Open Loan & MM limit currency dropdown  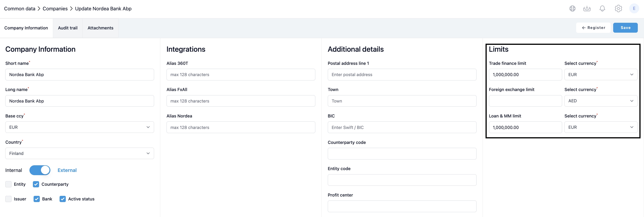pos(601,127)
